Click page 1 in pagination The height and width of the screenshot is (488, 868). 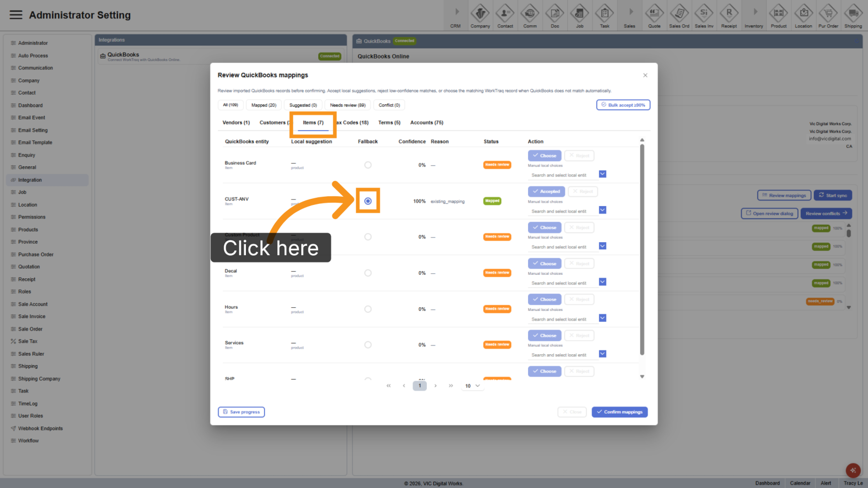pos(420,386)
